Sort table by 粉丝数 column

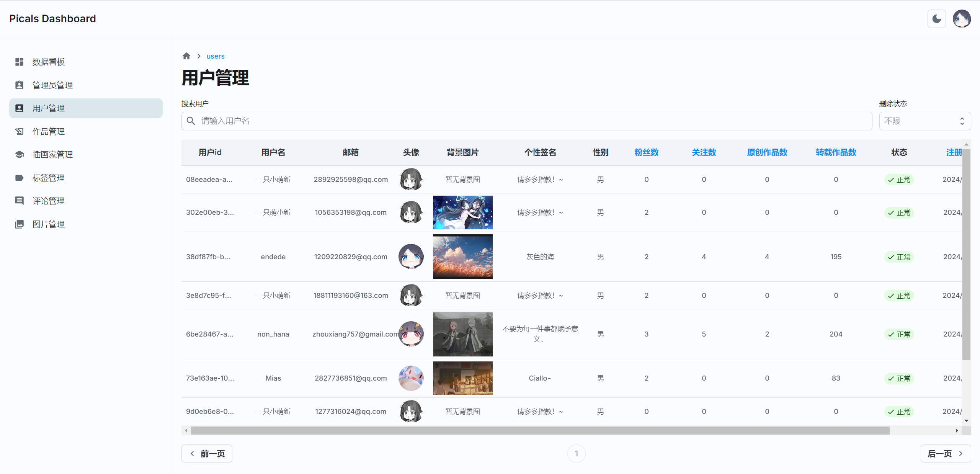tap(646, 152)
